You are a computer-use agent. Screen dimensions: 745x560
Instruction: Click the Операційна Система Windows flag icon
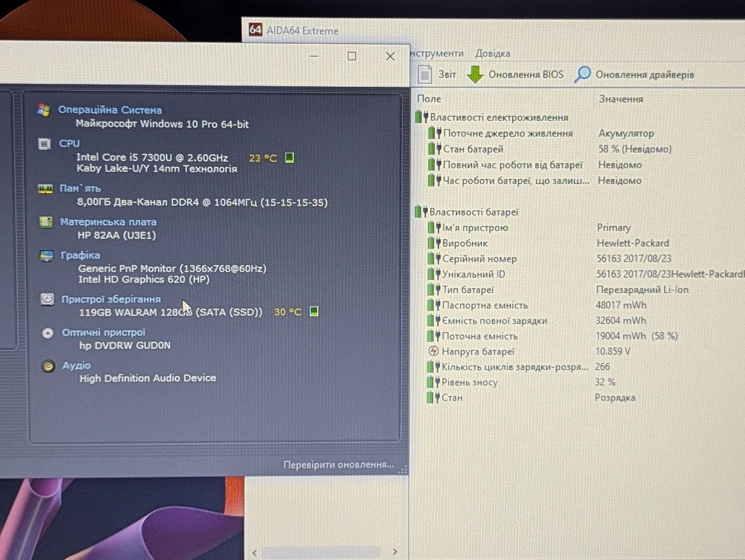point(44,110)
